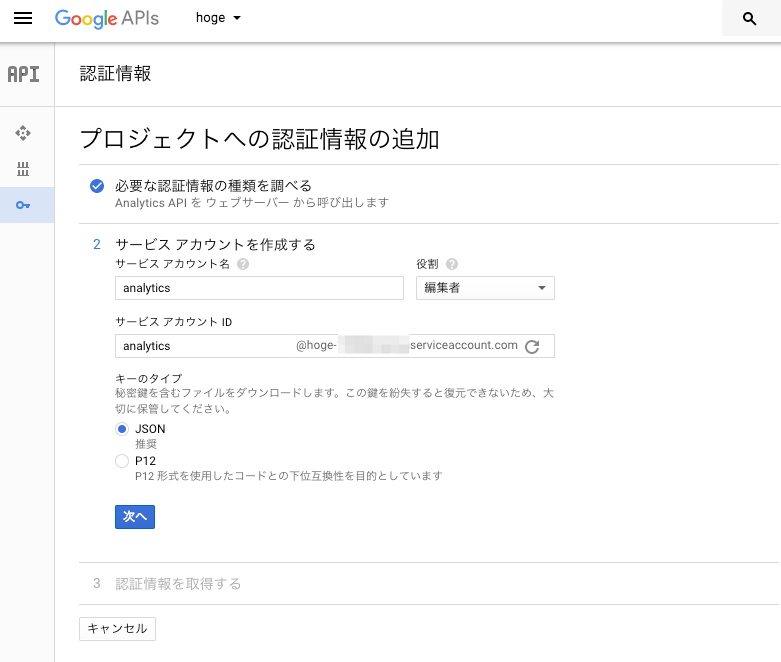Select the JSON key type radio button
The width and height of the screenshot is (781, 662).
[122, 429]
